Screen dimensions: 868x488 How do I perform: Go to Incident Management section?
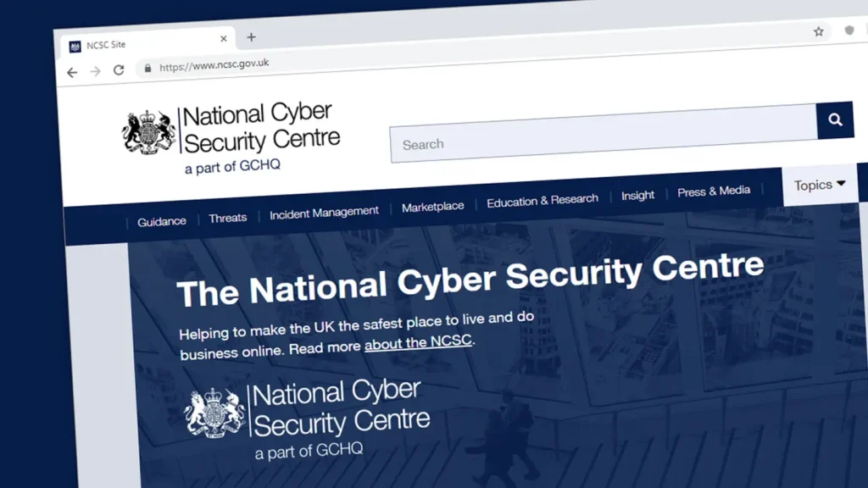(x=324, y=213)
